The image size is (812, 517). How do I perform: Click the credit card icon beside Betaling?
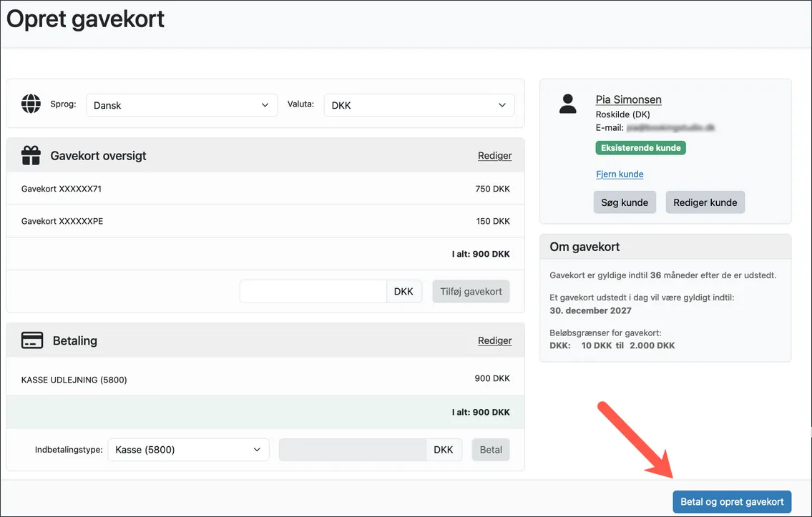tap(32, 340)
